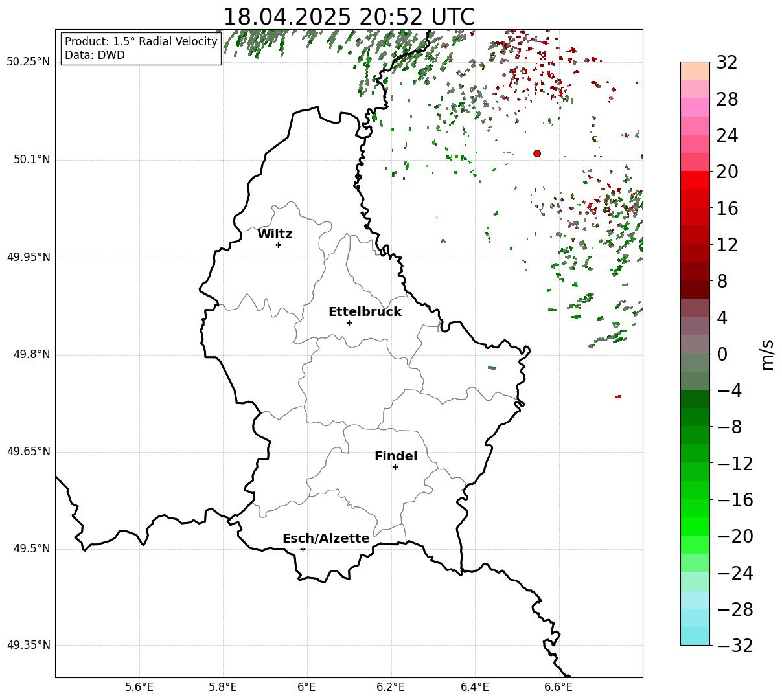This screenshot has height=700, width=782.
Task: Click the −4 colorbar tick label
Action: coord(729,390)
